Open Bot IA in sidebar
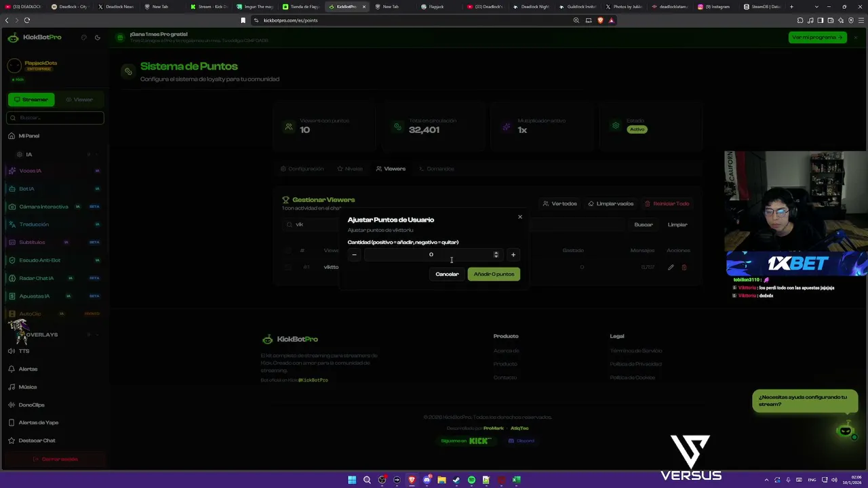The image size is (868, 488). (x=55, y=188)
